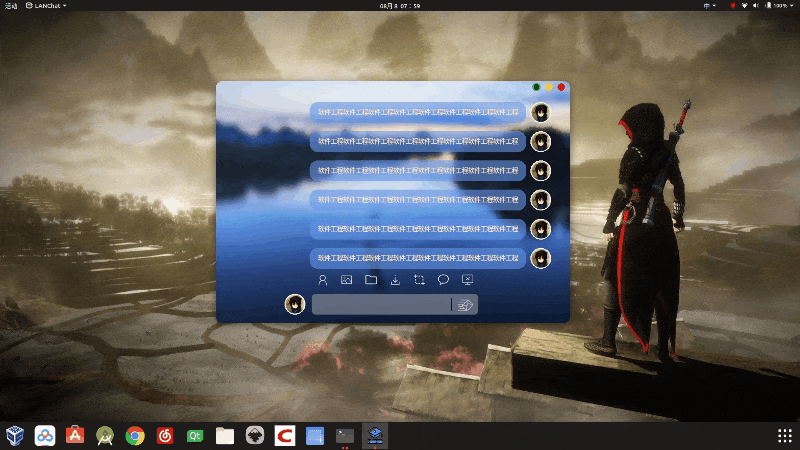This screenshot has width=800, height=450.
Task: Click the send image icon
Action: click(x=346, y=280)
